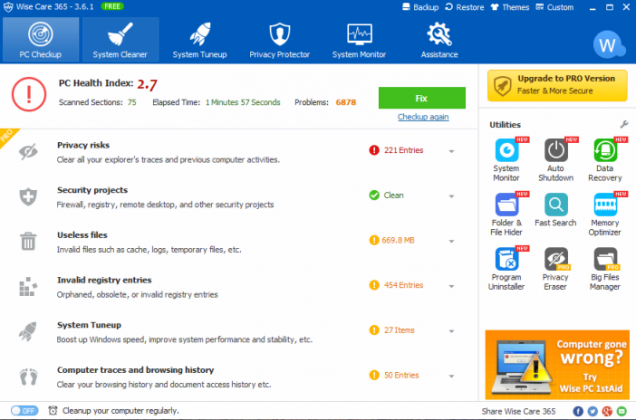Share on Twitter icon
This screenshot has width=636, height=420.
(x=593, y=411)
